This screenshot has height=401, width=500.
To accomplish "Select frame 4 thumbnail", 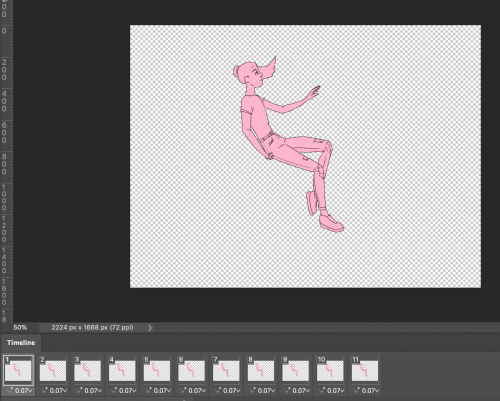I will click(x=122, y=370).
